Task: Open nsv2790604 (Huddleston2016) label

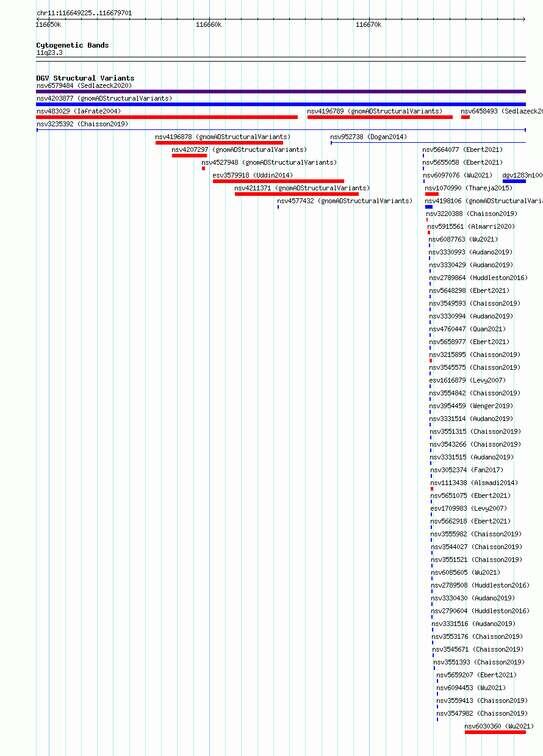Action: 480,611
